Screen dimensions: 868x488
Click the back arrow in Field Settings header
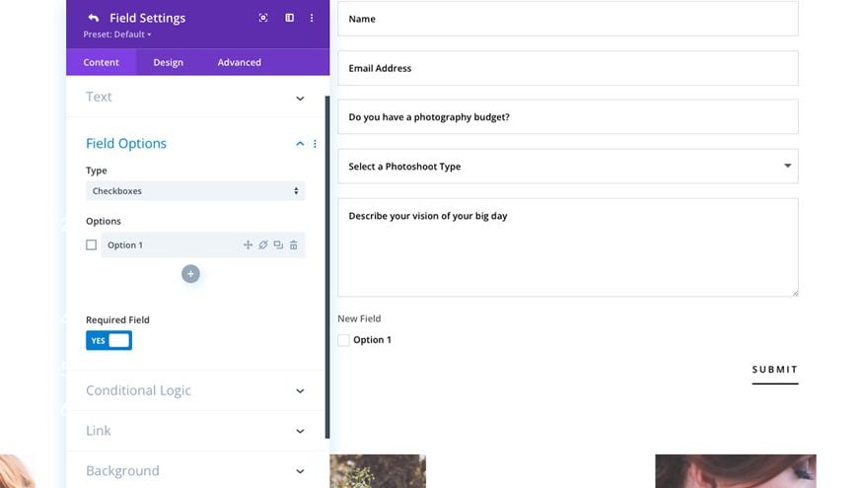point(93,18)
